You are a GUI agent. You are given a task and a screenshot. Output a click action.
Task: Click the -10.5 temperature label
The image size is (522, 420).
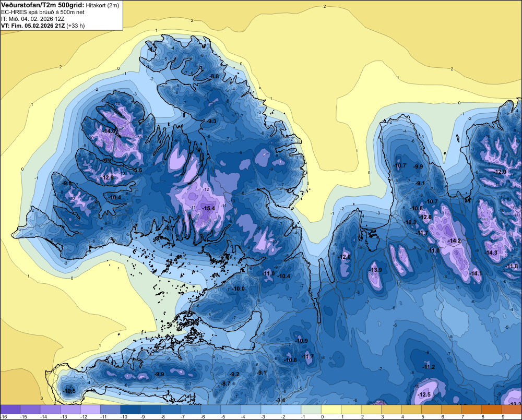(x=69, y=391)
